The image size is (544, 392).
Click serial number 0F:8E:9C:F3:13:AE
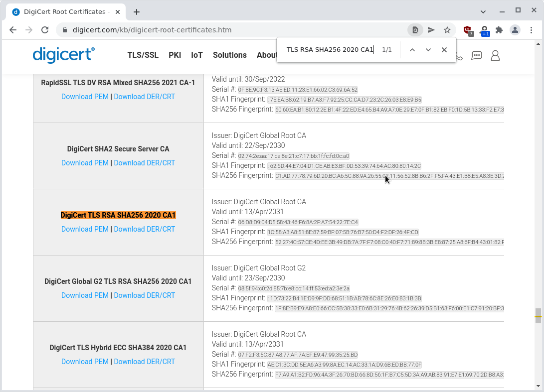point(298,90)
